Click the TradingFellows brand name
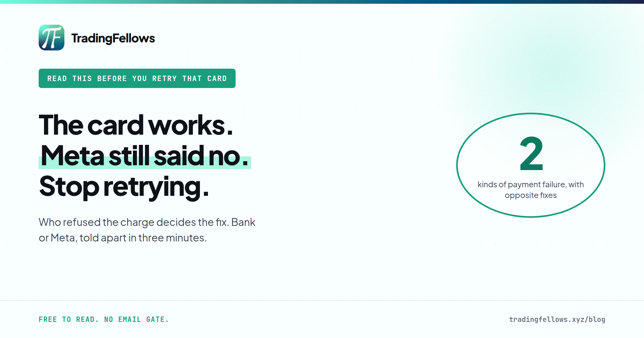This screenshot has height=338, width=644. pyautogui.click(x=113, y=38)
